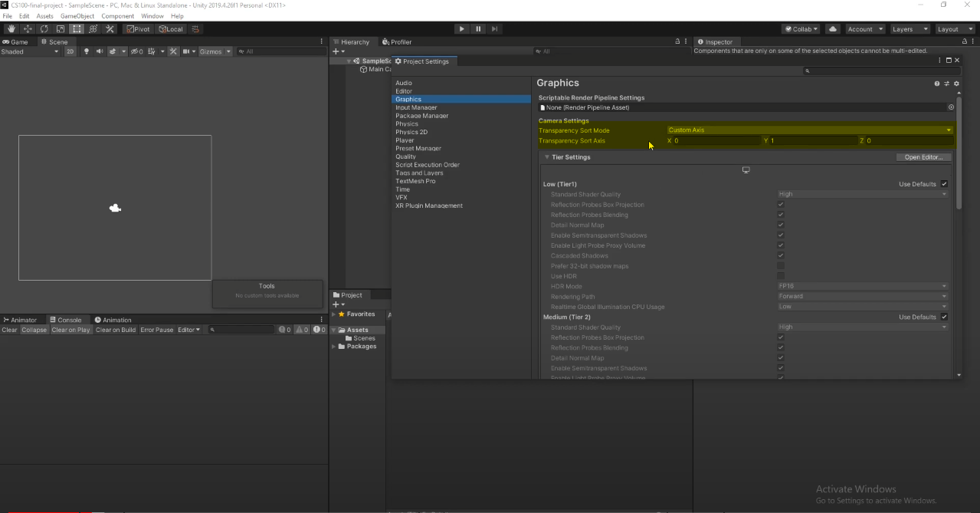Toggle Tier1 Prefer 32-bit shadow maps checkbox
This screenshot has height=513, width=980.
tap(781, 266)
